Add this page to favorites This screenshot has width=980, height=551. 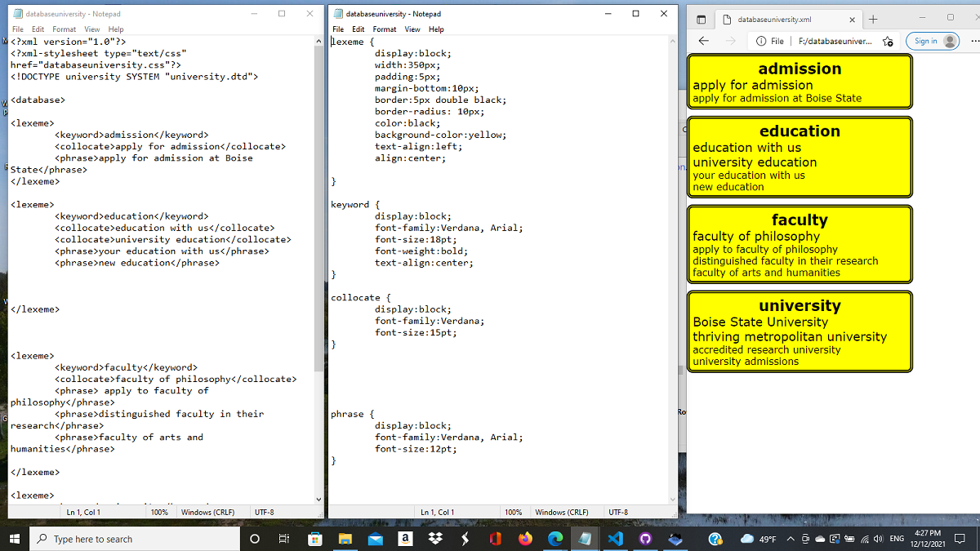pos(889,41)
